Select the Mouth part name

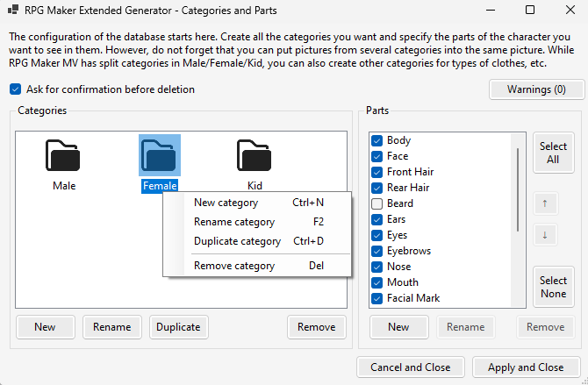(402, 282)
